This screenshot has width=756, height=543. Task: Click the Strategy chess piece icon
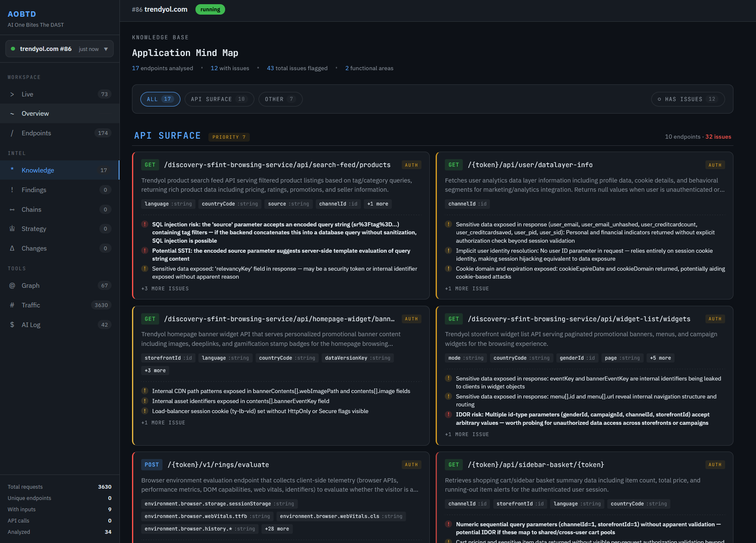pyautogui.click(x=12, y=229)
